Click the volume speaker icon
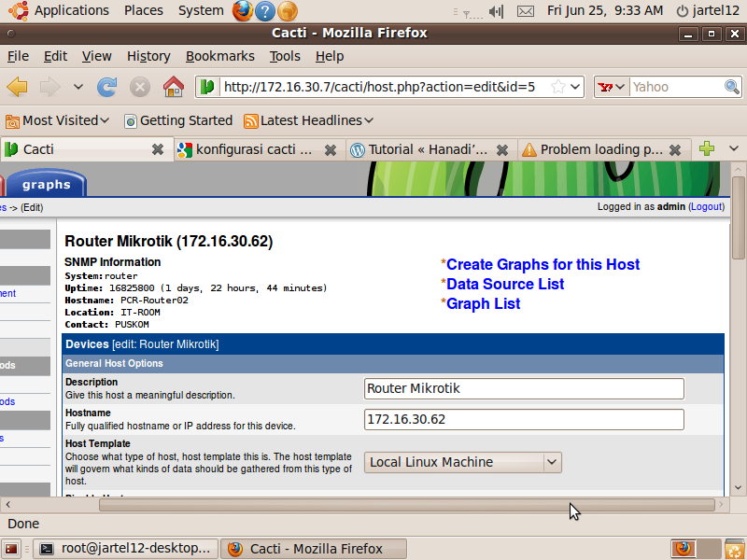 (x=496, y=11)
